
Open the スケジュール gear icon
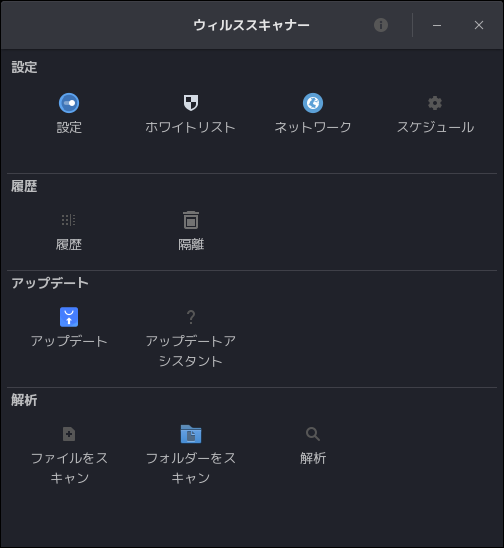point(435,103)
